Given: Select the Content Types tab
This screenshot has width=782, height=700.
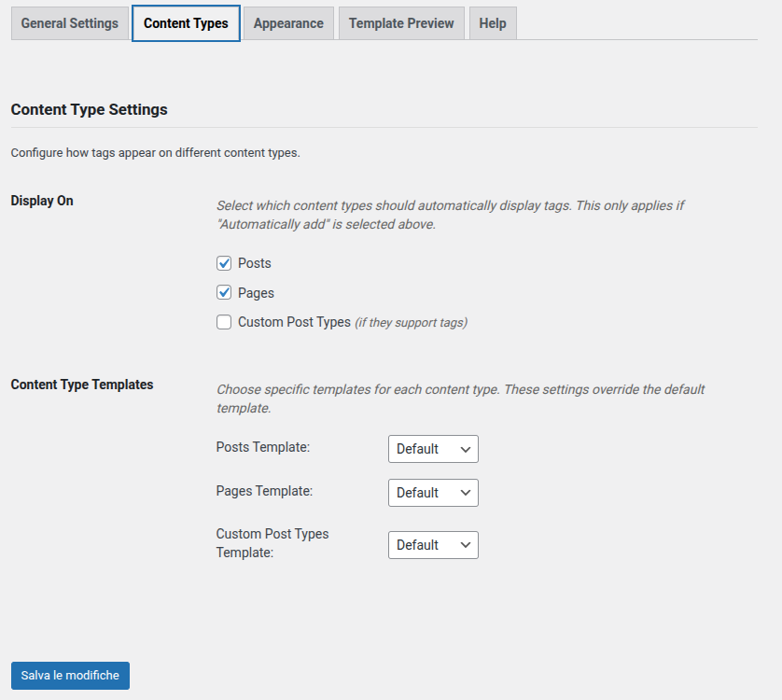Looking at the screenshot, I should pos(186,23).
